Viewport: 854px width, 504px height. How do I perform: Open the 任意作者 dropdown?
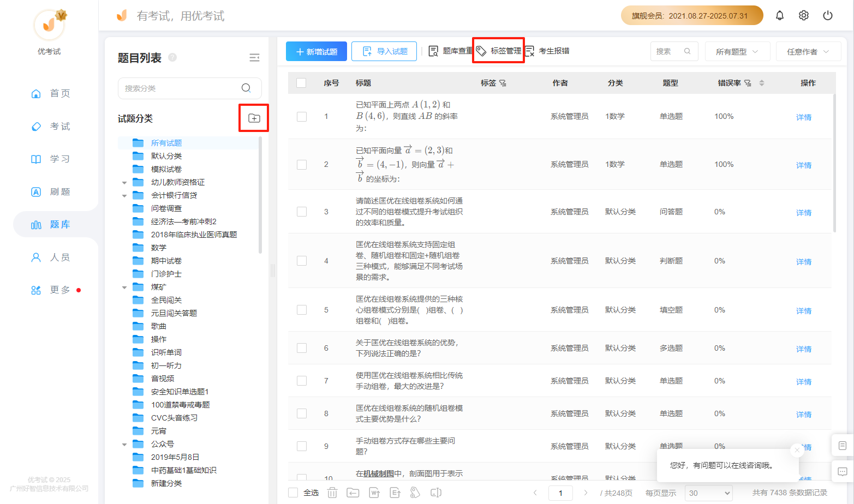point(808,51)
